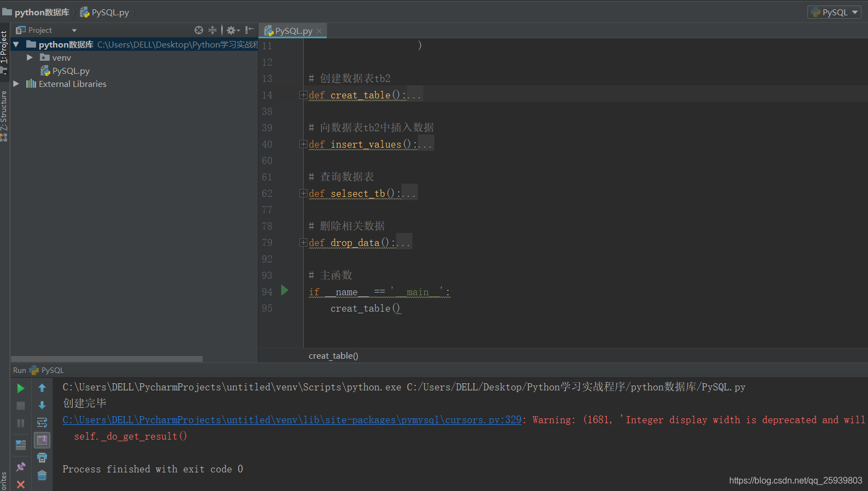
Task: Click the green run gutter arrow at line 94
Action: pos(285,290)
